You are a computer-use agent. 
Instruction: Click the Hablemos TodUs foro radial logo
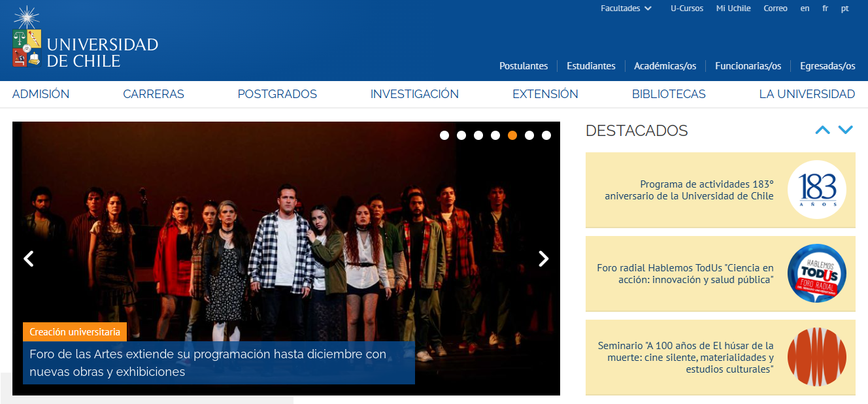click(816, 273)
